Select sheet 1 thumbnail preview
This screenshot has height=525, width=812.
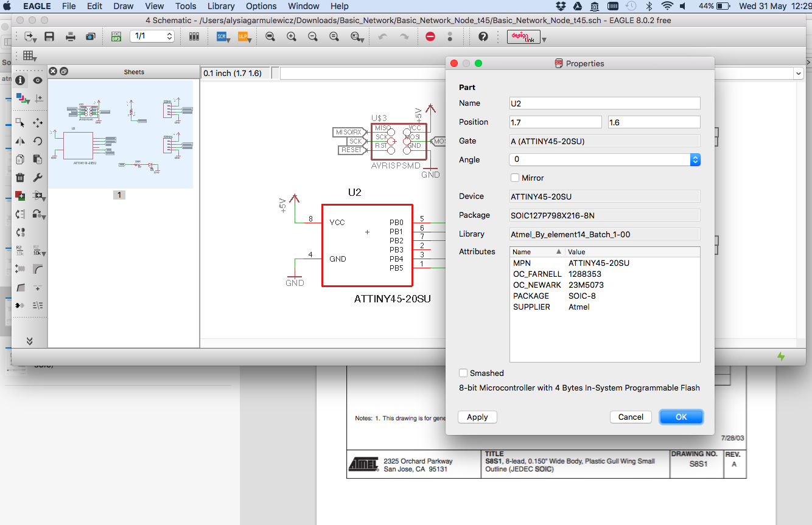[121, 133]
